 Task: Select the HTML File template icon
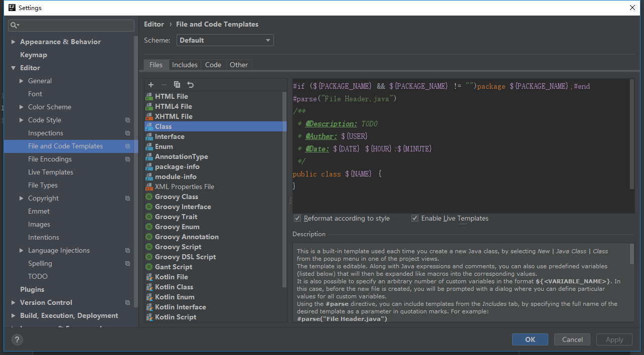149,96
